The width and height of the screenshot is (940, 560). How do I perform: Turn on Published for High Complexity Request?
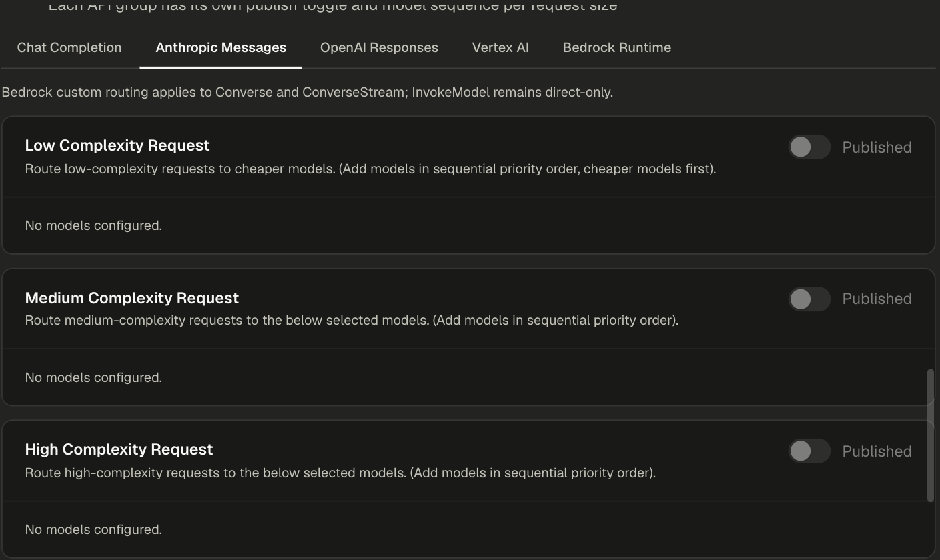(x=809, y=451)
